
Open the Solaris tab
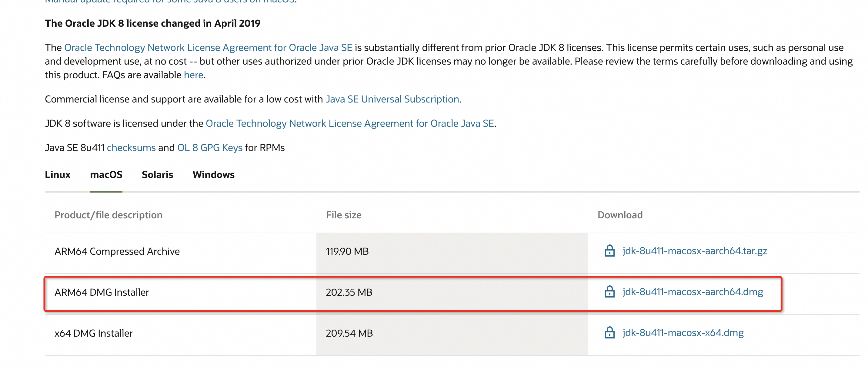tap(157, 175)
